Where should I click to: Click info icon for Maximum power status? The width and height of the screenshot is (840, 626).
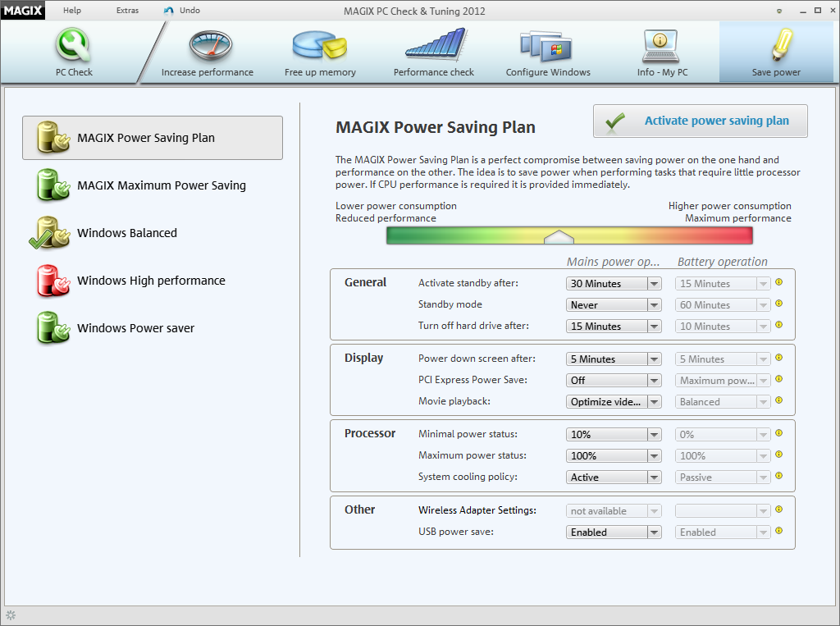click(x=779, y=455)
